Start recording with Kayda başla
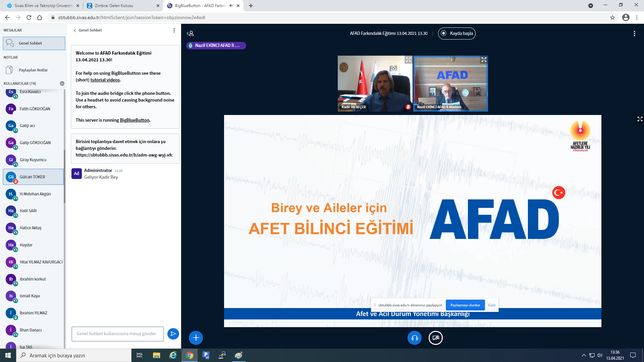 (457, 34)
